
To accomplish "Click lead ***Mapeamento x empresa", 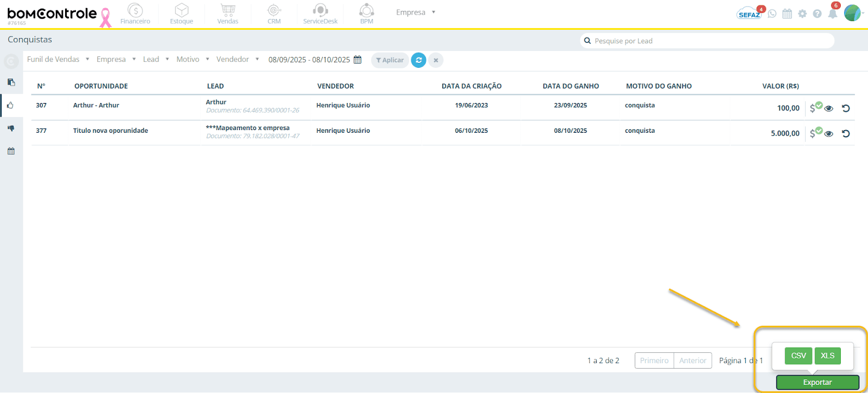I will click(x=248, y=128).
